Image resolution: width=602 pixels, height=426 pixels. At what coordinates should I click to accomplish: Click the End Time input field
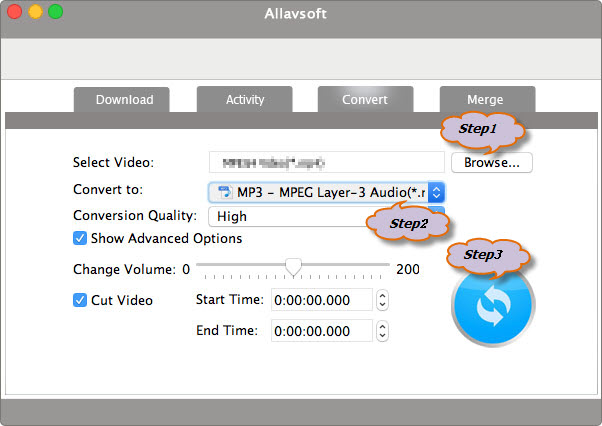click(322, 331)
